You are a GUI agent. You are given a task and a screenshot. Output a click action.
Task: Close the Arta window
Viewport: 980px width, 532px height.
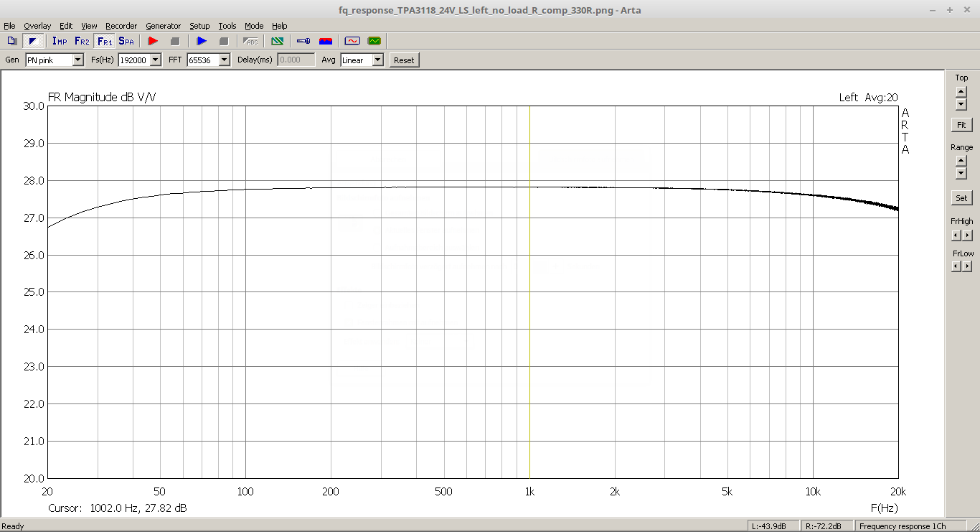966,10
